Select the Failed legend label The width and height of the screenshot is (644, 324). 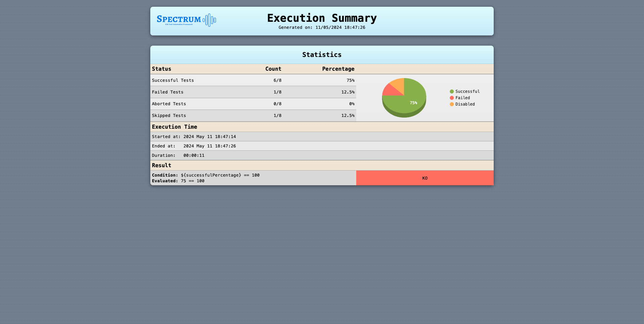coord(463,98)
